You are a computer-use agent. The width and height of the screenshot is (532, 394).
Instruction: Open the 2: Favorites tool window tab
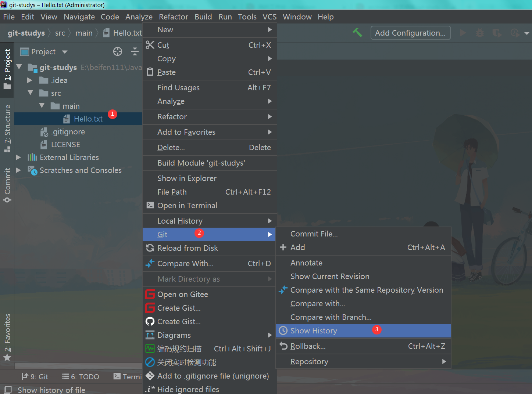(7, 337)
